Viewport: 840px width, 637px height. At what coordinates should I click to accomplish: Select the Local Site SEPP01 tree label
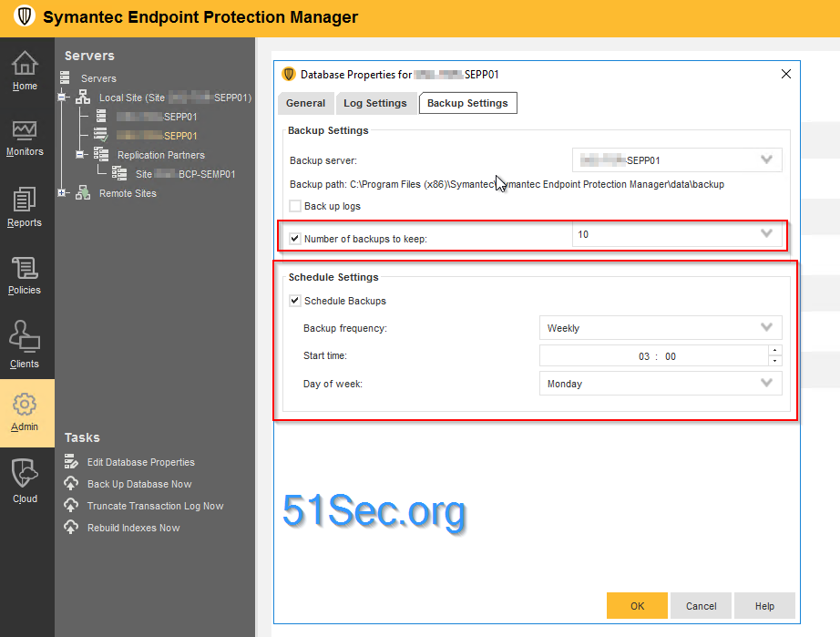coord(175,98)
